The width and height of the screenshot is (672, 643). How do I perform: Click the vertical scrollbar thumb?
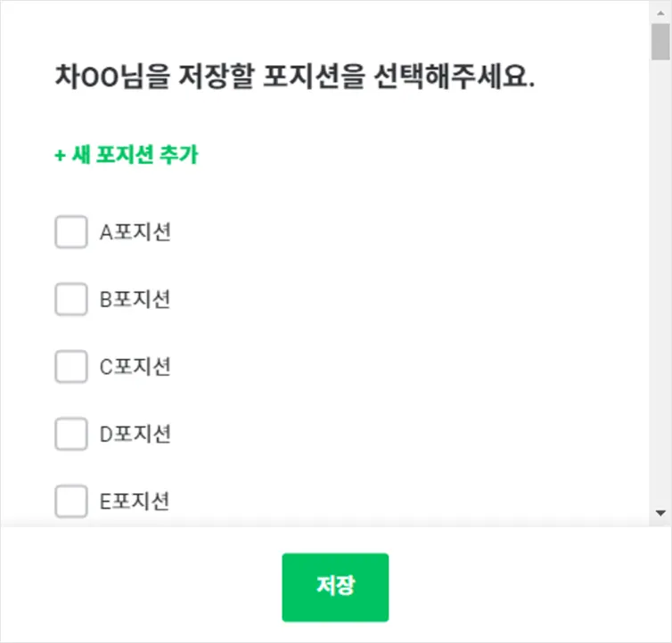click(x=660, y=42)
